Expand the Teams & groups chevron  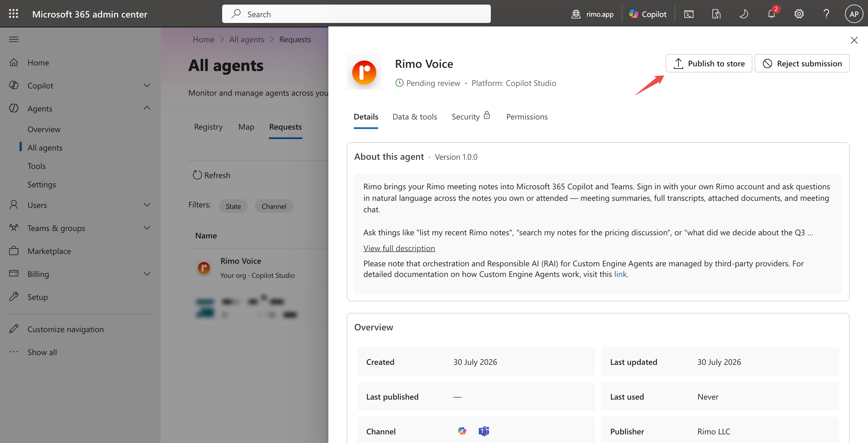pyautogui.click(x=147, y=228)
